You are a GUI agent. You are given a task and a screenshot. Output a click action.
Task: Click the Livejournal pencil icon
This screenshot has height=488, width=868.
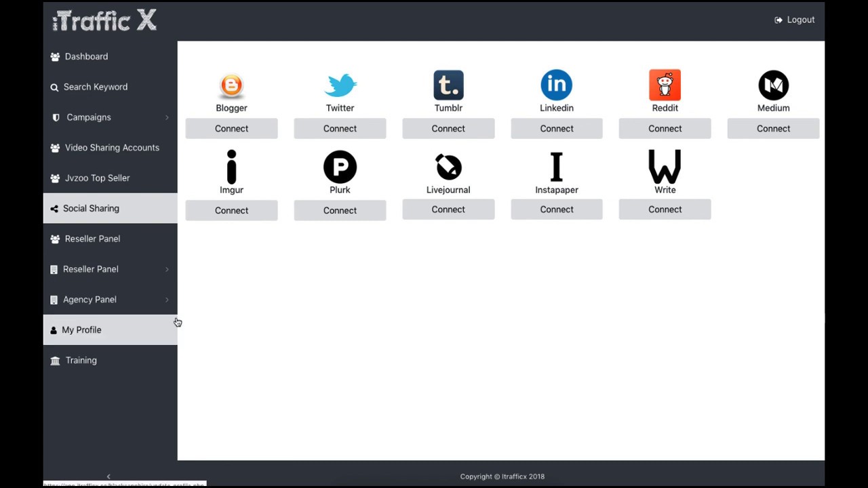(448, 167)
